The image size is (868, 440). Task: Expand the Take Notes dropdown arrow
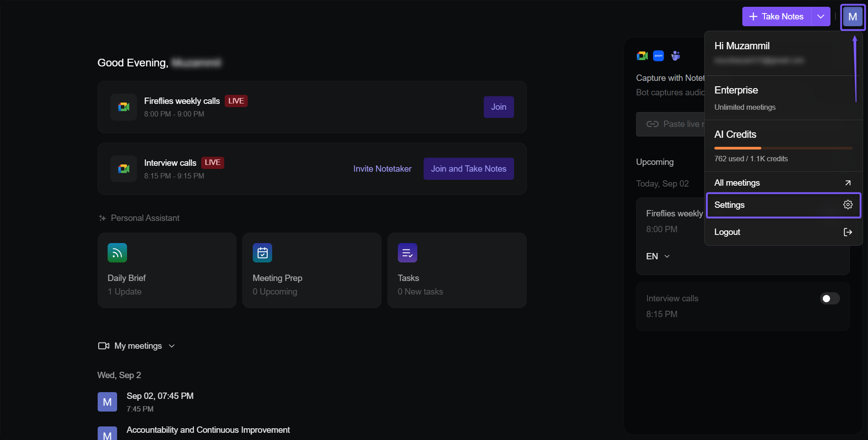pos(821,17)
